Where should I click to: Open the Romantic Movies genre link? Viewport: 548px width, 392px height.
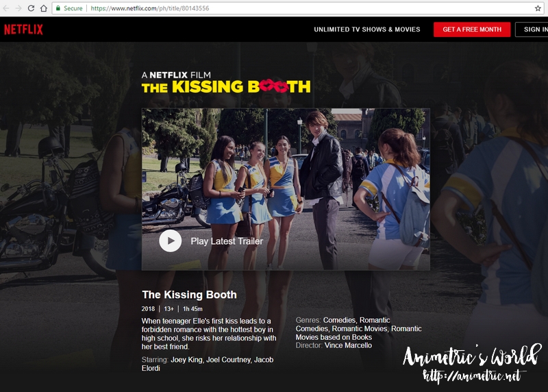click(x=360, y=329)
